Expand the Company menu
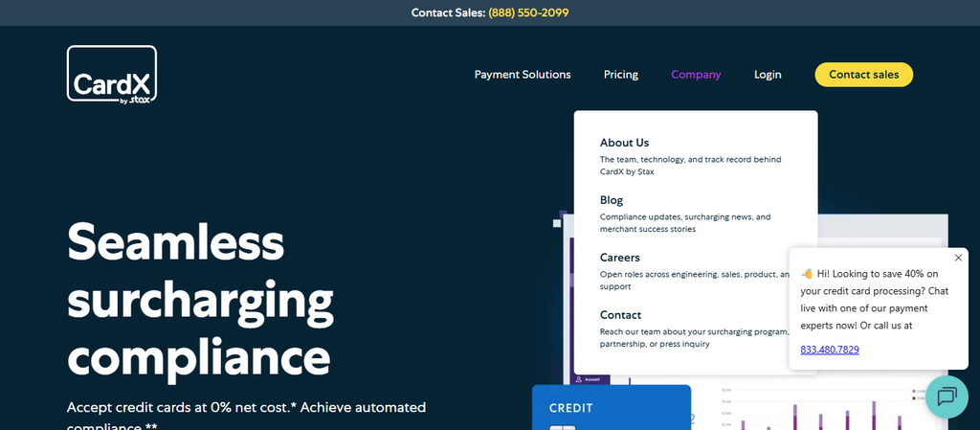The width and height of the screenshot is (980, 430). point(696,75)
